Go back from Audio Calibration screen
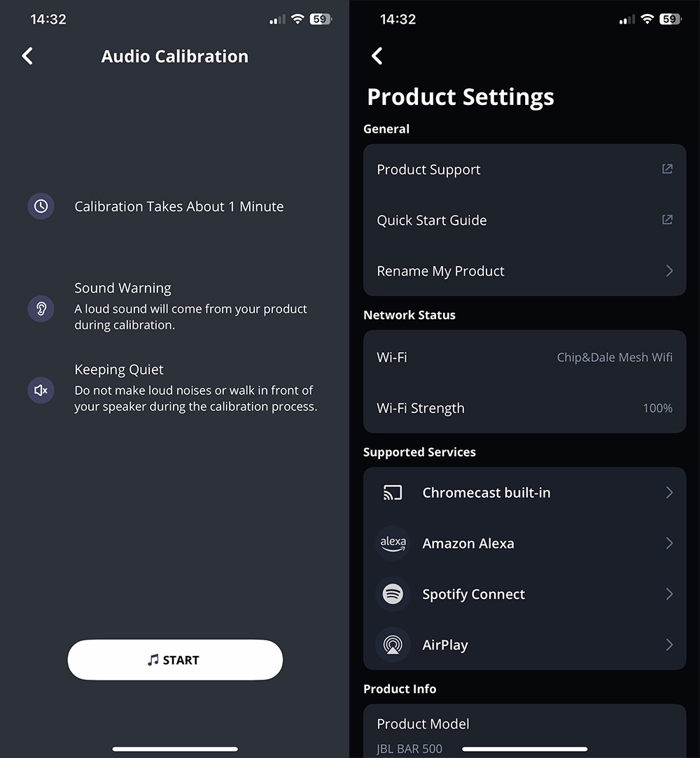The width and height of the screenshot is (700, 758). (x=27, y=56)
